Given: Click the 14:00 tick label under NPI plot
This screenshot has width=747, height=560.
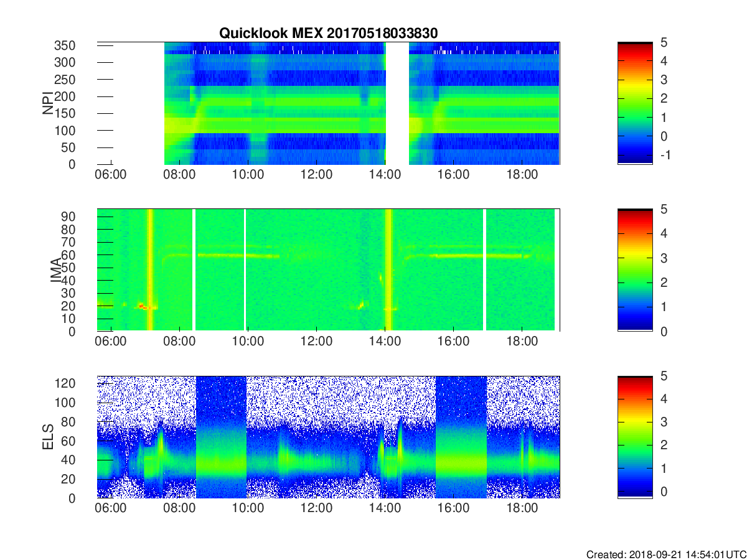Looking at the screenshot, I should [385, 175].
